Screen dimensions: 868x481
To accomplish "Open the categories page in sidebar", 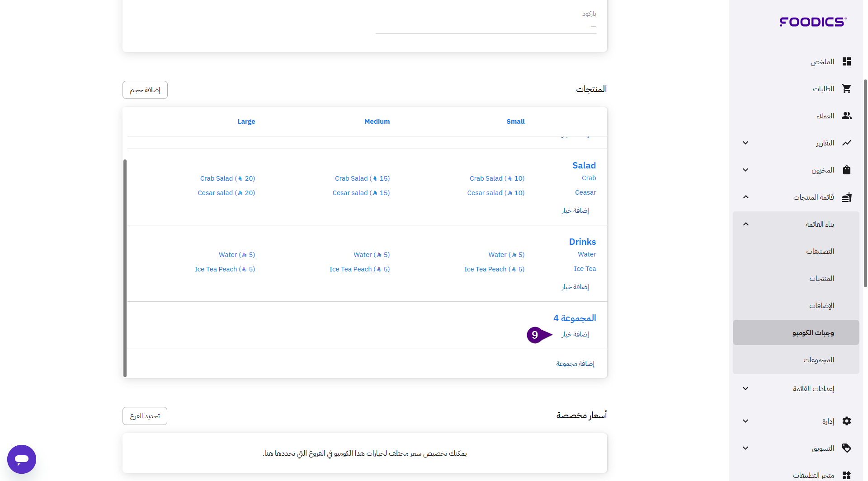I will click(820, 251).
